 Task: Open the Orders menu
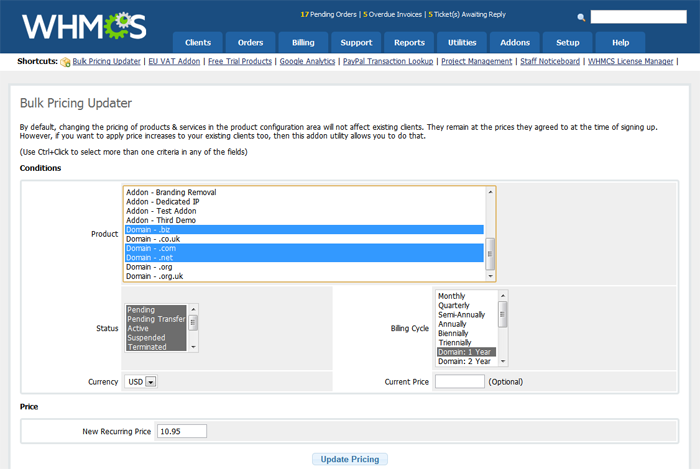point(250,42)
